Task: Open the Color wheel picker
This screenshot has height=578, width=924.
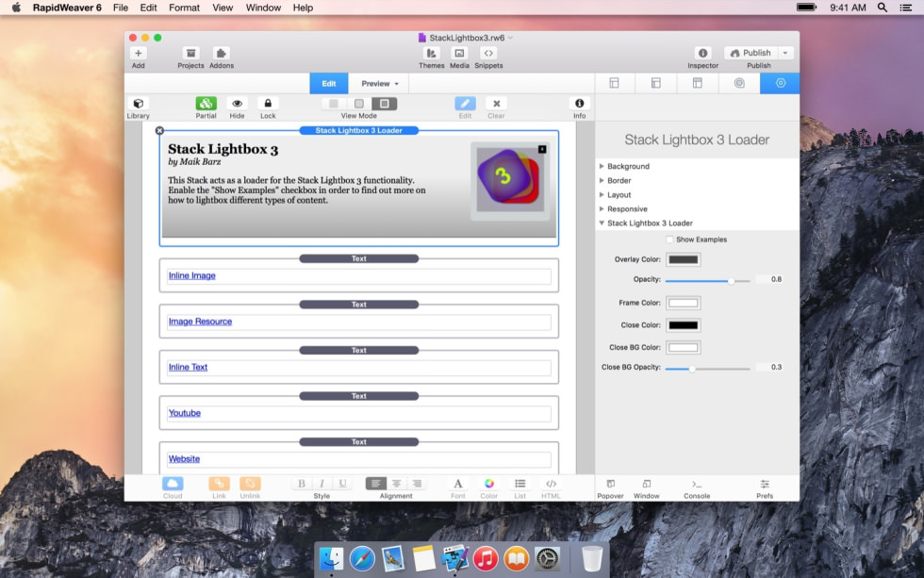Action: (x=489, y=484)
